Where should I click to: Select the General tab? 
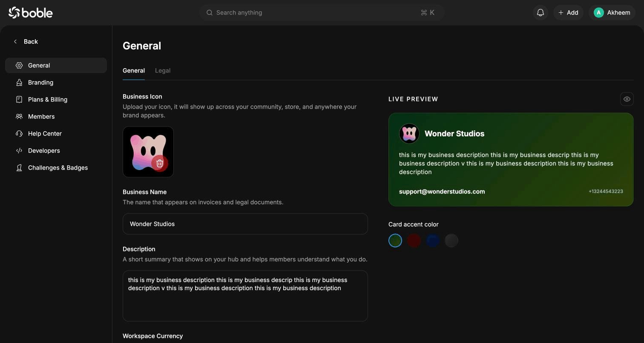coord(134,71)
